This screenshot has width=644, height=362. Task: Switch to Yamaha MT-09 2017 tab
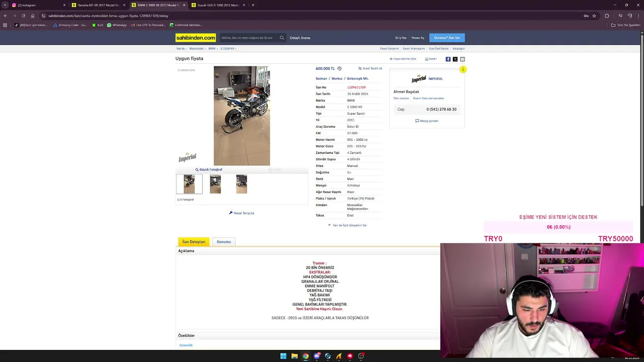[98, 5]
